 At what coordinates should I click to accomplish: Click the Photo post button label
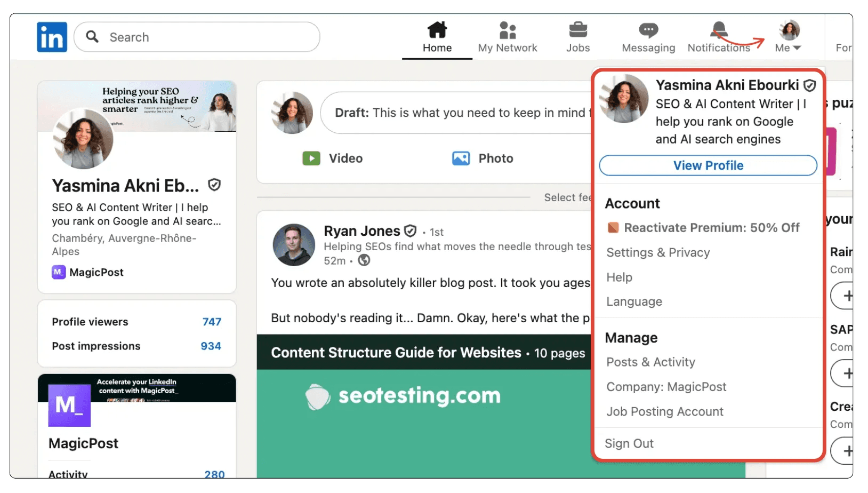pos(496,158)
